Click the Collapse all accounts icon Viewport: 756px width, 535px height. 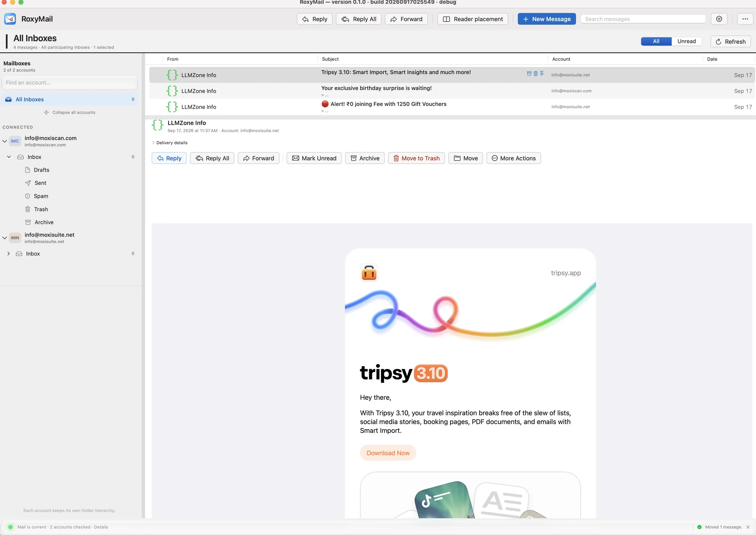tap(46, 113)
